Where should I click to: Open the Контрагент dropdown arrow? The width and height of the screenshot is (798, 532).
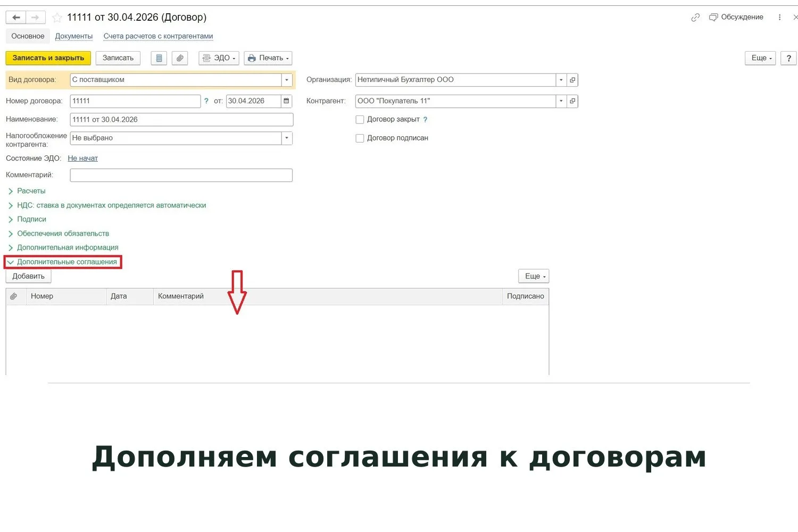561,101
